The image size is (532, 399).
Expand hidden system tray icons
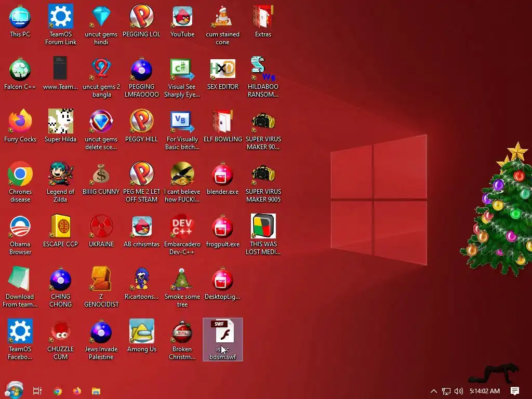pyautogui.click(x=434, y=391)
